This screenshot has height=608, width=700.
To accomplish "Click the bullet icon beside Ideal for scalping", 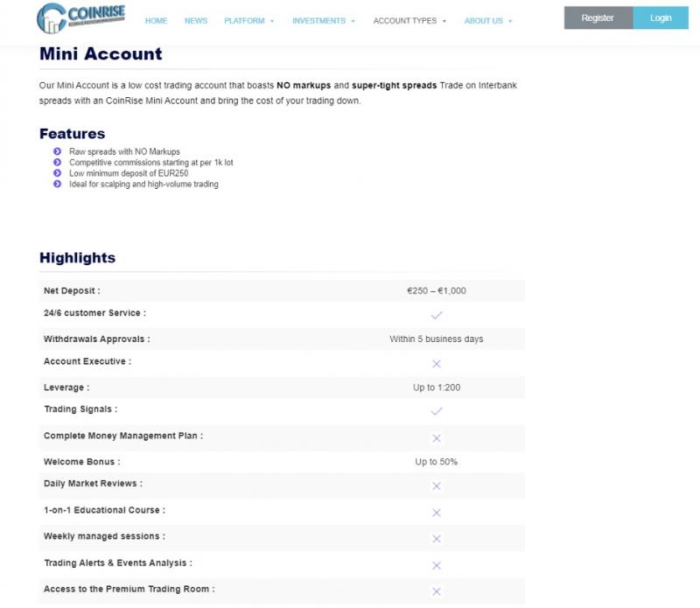I will coord(57,184).
